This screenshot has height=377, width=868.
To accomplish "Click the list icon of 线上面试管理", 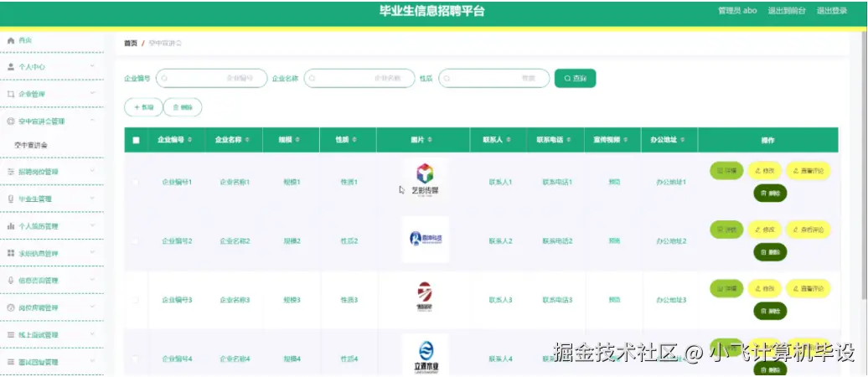I will (x=11, y=335).
